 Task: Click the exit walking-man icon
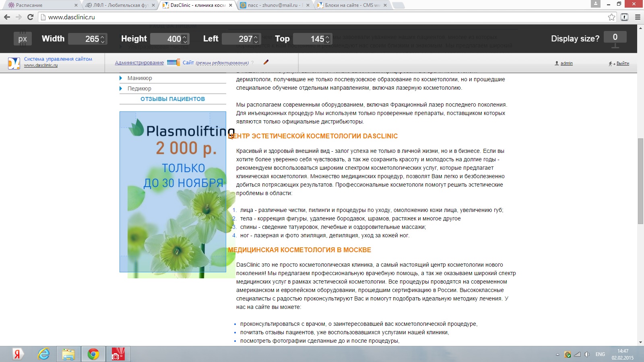[x=611, y=64]
